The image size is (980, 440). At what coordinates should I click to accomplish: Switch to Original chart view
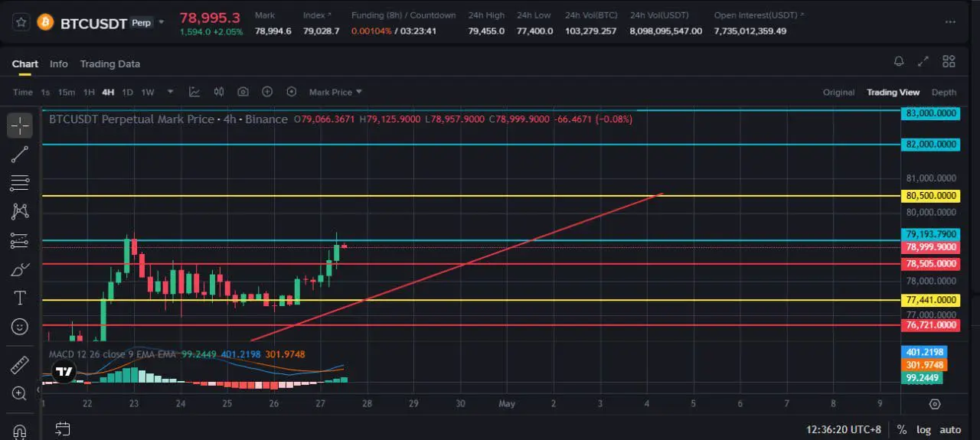pyautogui.click(x=838, y=92)
